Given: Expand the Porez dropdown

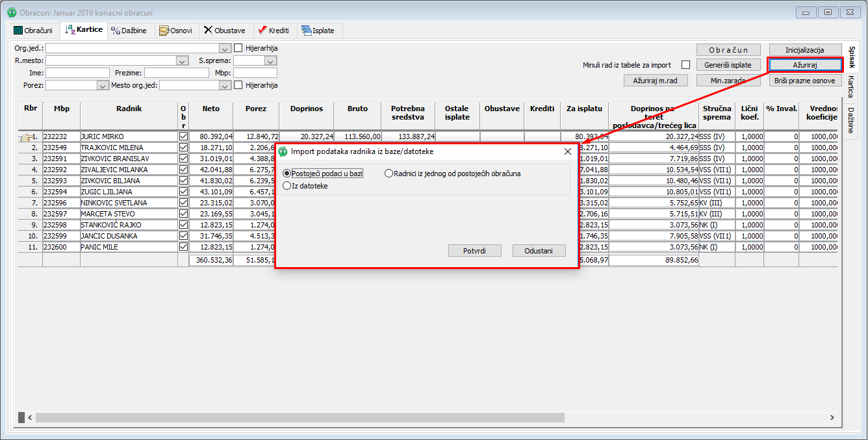Looking at the screenshot, I should click(x=103, y=85).
